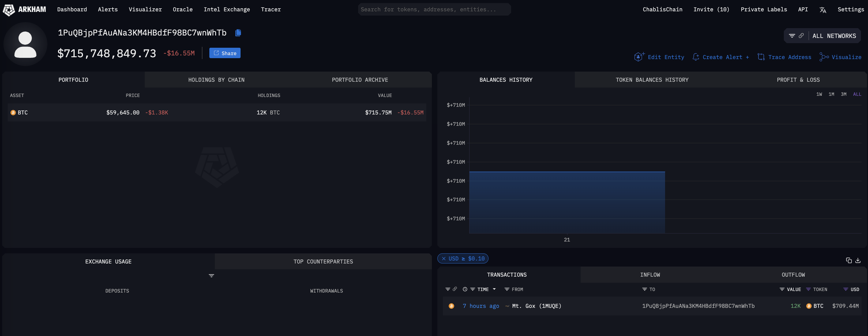Open the Mt. Gox (1MUQE) sender link
Viewport: 868px width, 336px height.
tap(537, 306)
